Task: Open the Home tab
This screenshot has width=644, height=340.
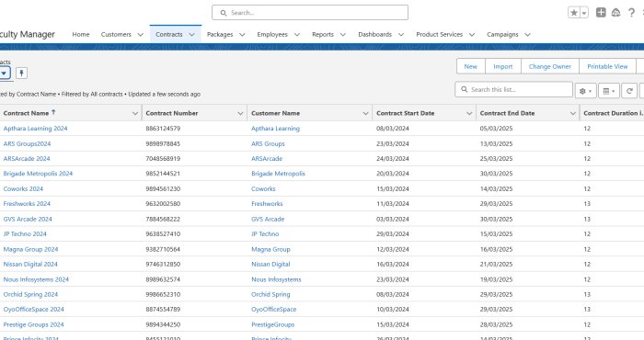Action: pos(81,34)
